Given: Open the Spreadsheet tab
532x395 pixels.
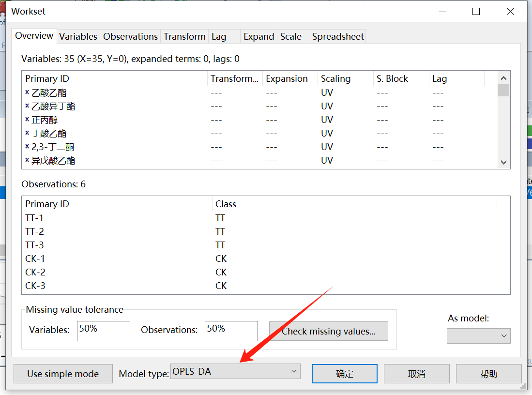Looking at the screenshot, I should pos(337,37).
